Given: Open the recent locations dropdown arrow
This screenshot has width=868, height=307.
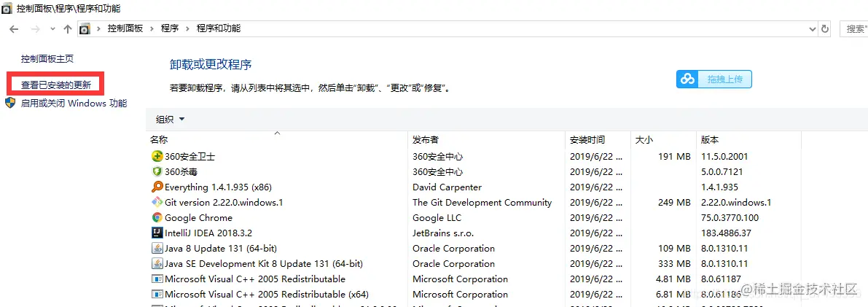Looking at the screenshot, I should [52, 29].
